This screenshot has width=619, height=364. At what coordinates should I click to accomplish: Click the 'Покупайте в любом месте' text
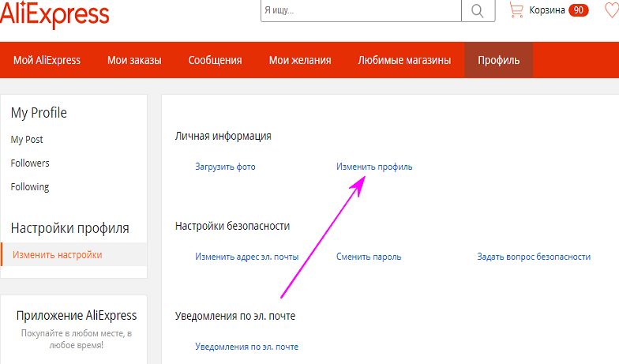[x=76, y=340]
